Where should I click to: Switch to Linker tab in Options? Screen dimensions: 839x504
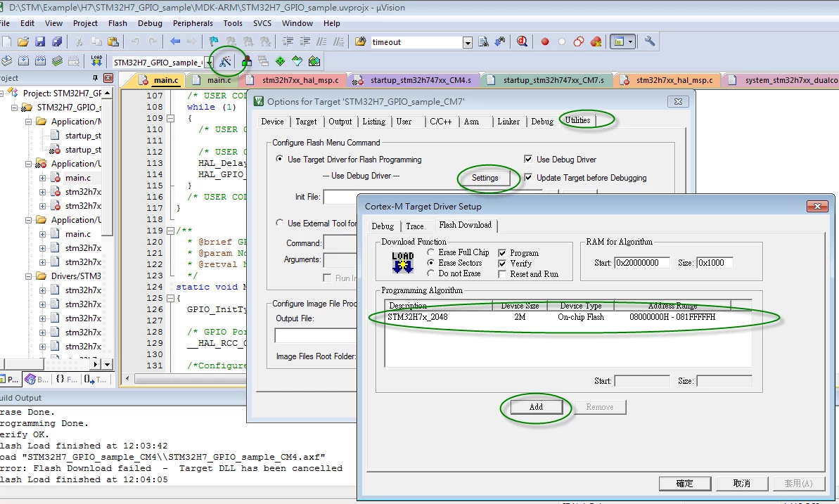pos(508,122)
